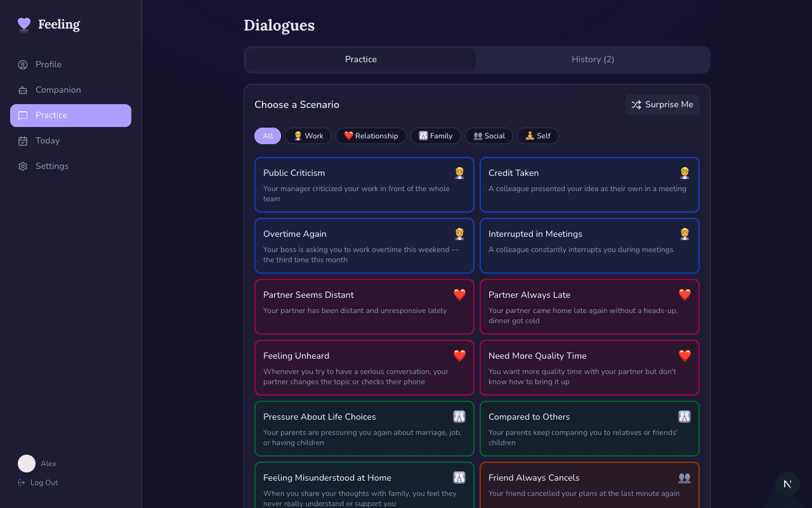Open Settings gear in sidebar
The height and width of the screenshot is (508, 812).
point(23,166)
